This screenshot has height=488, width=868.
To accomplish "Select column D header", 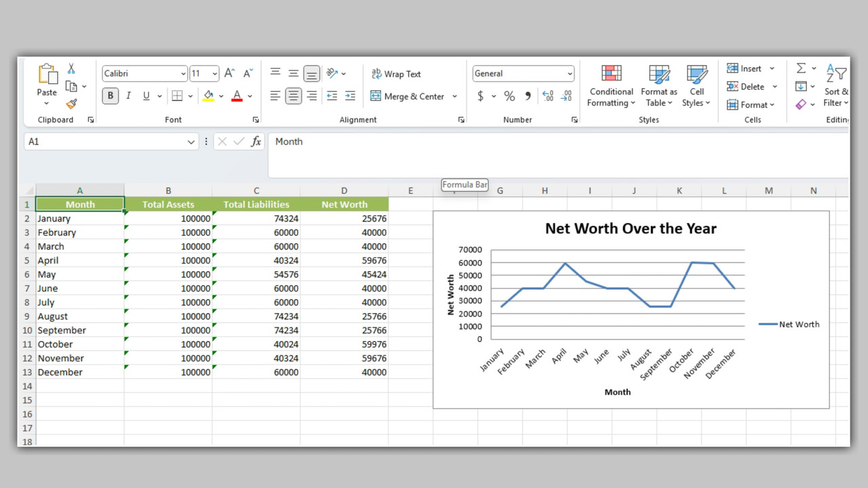I will [x=344, y=190].
